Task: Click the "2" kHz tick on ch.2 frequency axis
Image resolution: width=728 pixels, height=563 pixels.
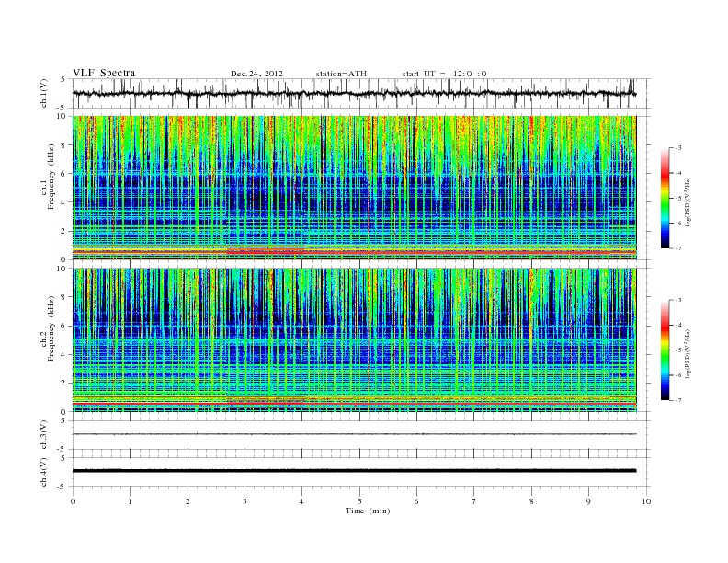Action: pyautogui.click(x=63, y=384)
